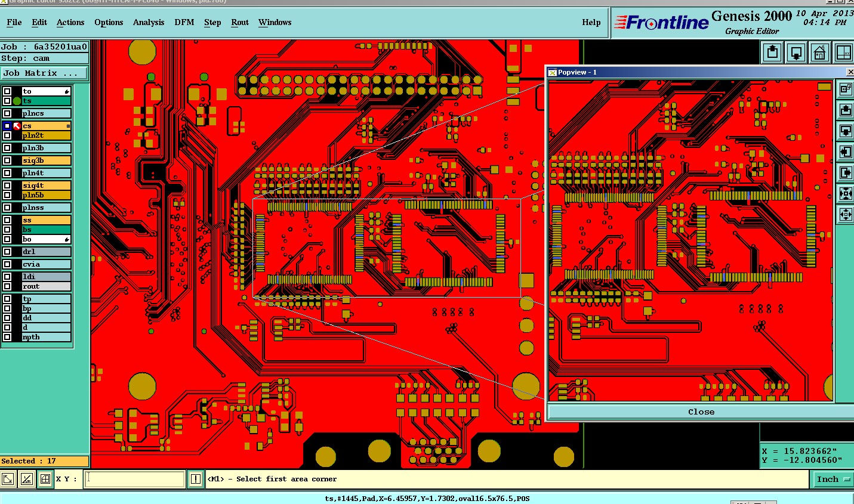Toggle display checkbox for layer drl
This screenshot has width=854, height=504.
tap(7, 252)
